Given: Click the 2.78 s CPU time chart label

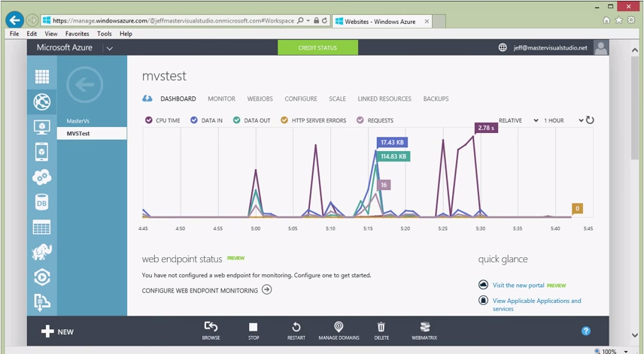Looking at the screenshot, I should [x=486, y=128].
